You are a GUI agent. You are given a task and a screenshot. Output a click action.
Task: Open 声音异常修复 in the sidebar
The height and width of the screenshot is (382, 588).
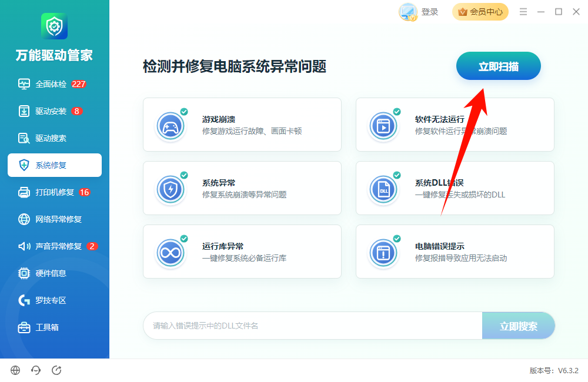tap(54, 246)
